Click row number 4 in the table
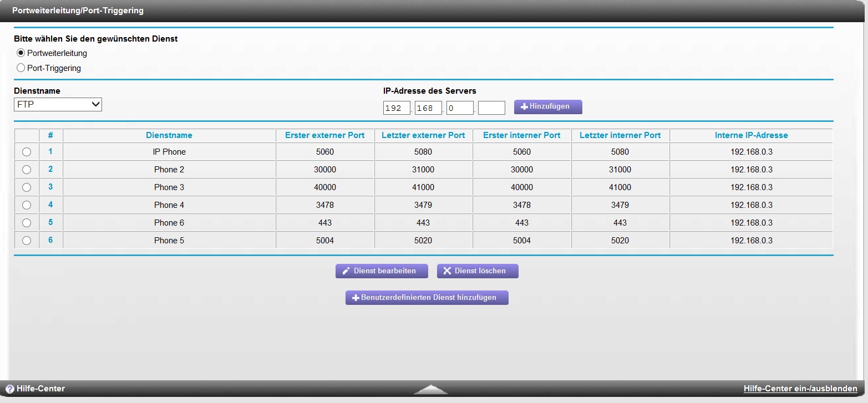868x403 pixels. point(50,205)
